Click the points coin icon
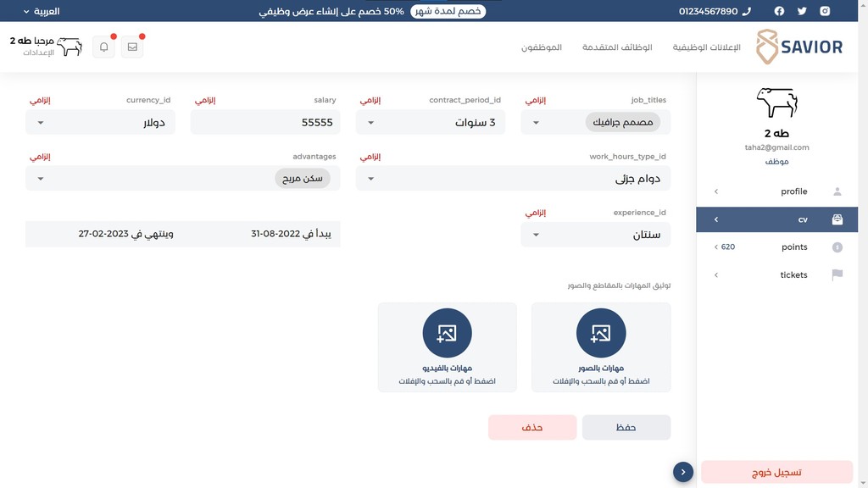 click(x=837, y=247)
